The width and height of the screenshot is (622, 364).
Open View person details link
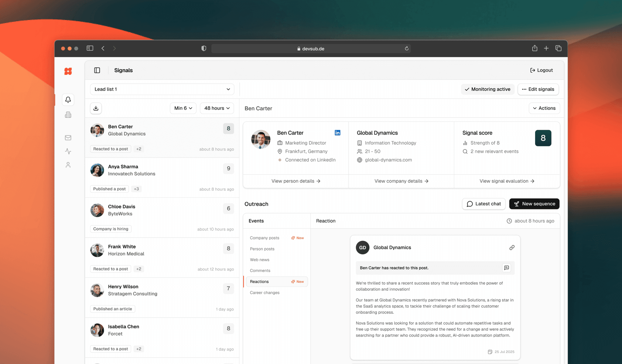(x=296, y=181)
